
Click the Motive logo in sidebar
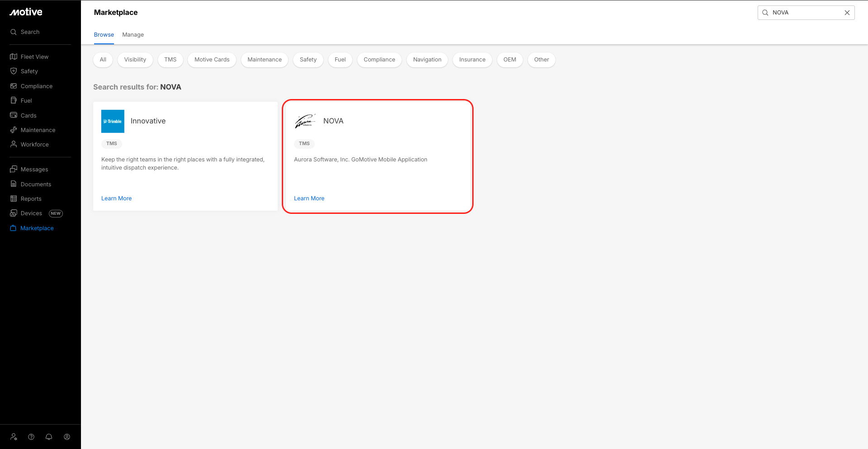[26, 12]
